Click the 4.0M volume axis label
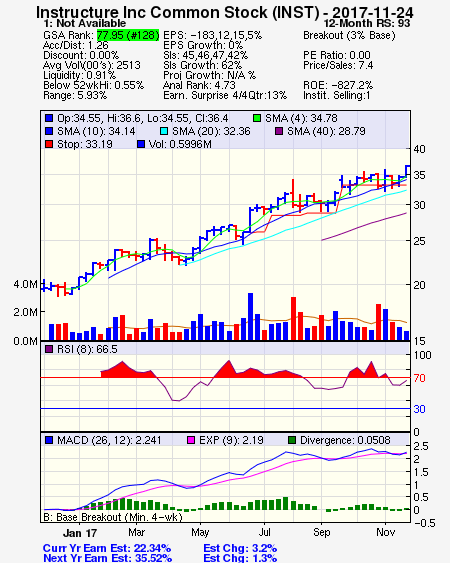The width and height of the screenshot is (450, 563). tap(25, 284)
